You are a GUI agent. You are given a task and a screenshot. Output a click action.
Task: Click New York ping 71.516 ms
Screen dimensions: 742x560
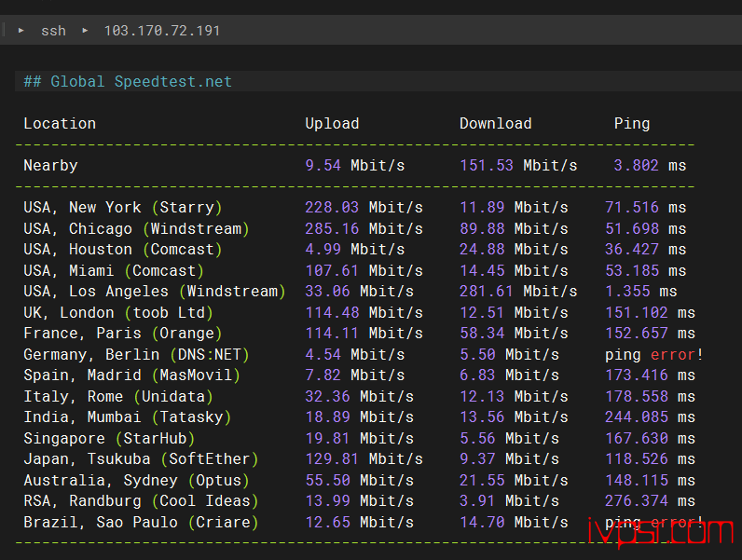(645, 207)
